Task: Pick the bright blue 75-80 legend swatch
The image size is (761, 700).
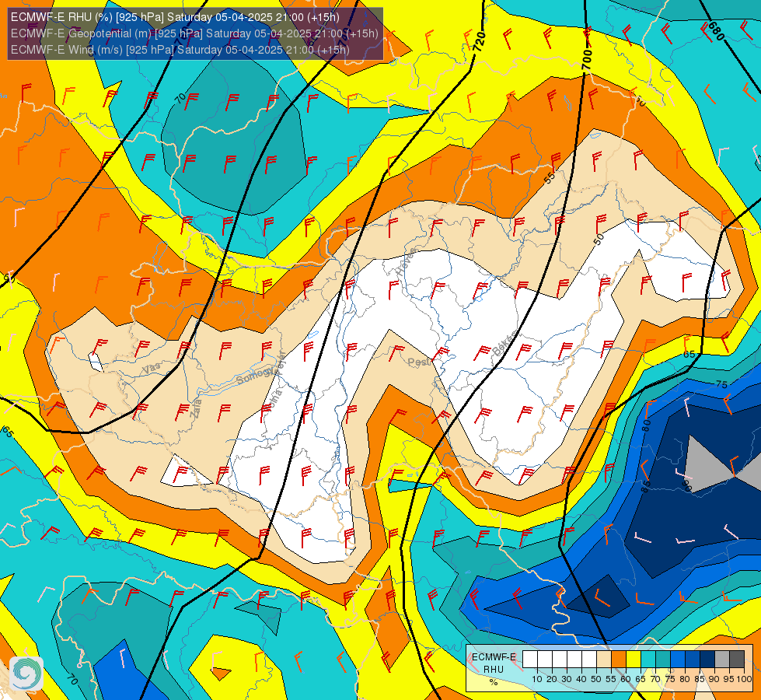Action: coord(678,660)
